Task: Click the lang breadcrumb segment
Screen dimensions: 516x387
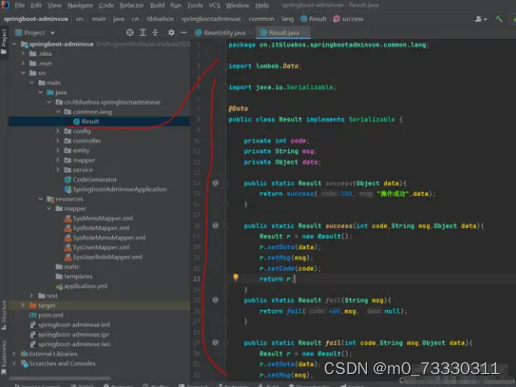Action: 287,19
